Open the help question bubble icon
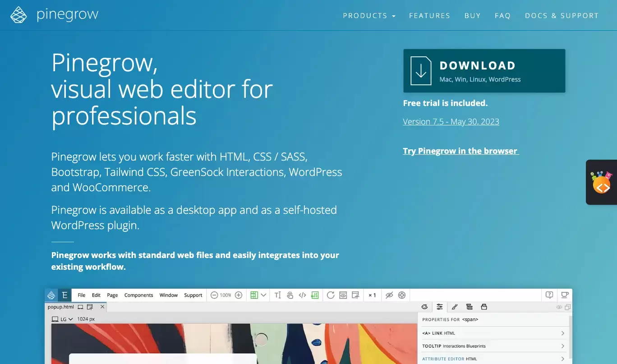This screenshot has width=617, height=364. 549,295
